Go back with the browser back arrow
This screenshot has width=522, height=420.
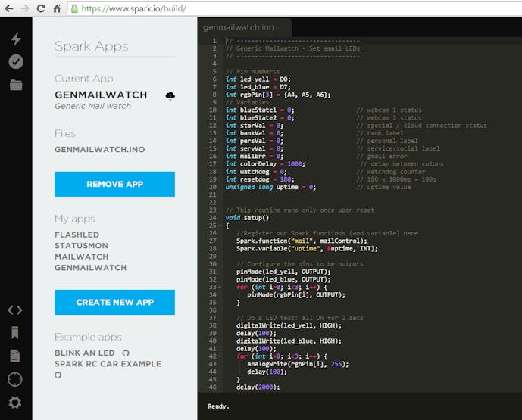coord(9,8)
